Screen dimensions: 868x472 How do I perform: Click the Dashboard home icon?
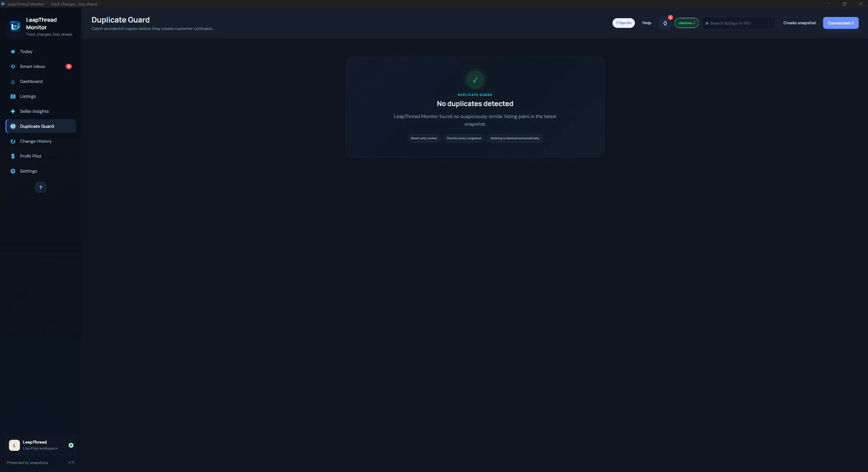(13, 81)
